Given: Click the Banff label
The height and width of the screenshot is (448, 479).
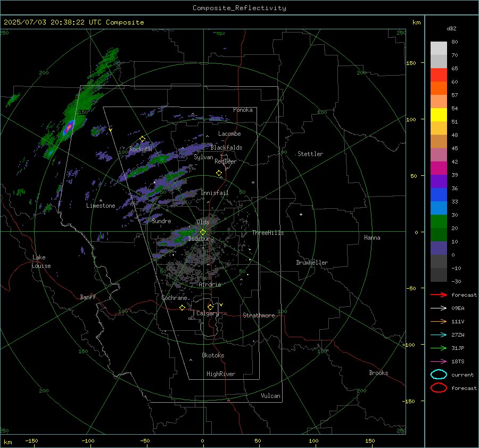Looking at the screenshot, I should tap(88, 297).
